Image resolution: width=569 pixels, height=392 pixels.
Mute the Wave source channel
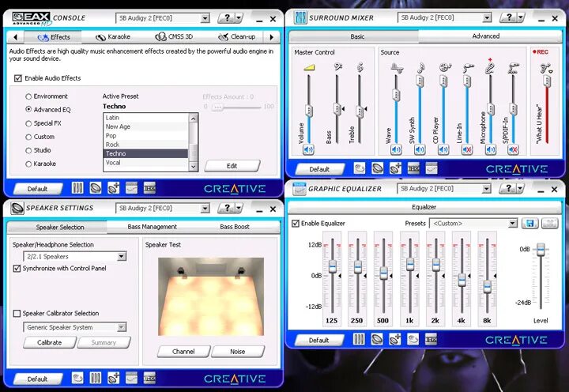pos(396,149)
